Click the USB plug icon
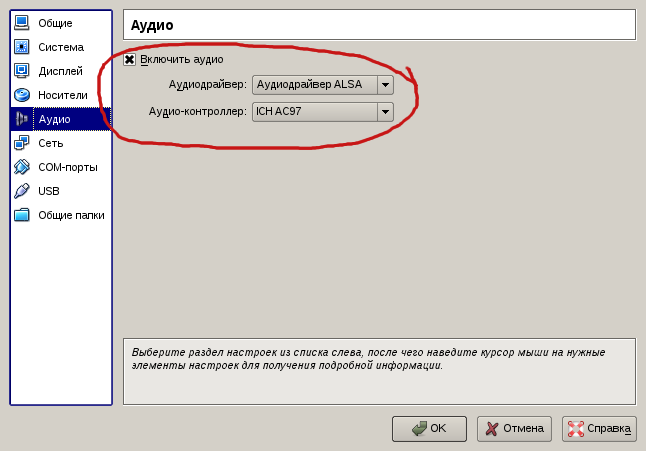 click(22, 191)
